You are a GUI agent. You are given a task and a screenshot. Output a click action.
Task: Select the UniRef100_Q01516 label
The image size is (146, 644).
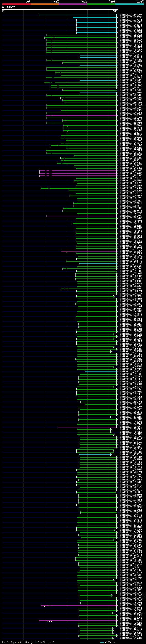(x=131, y=223)
